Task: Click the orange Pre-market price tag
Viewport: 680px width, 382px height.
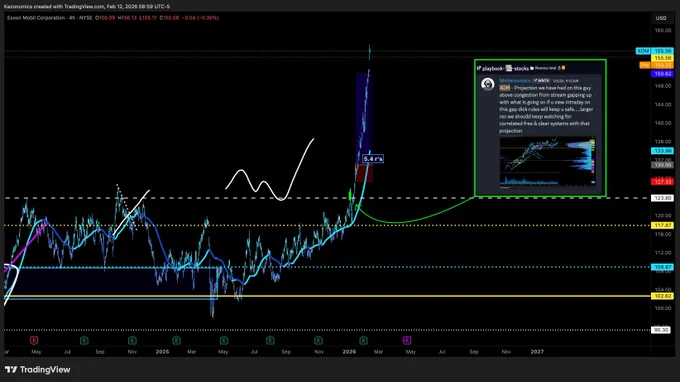Action: coord(645,65)
